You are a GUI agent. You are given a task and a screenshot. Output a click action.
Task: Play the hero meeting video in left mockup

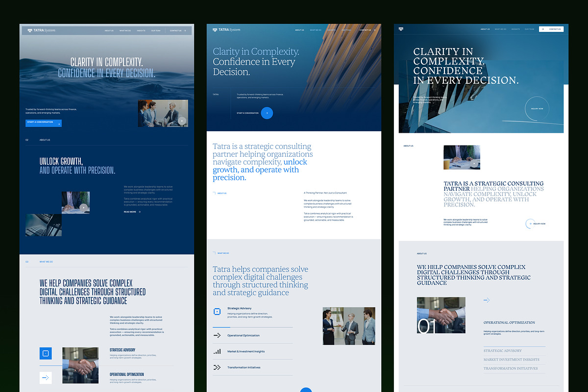coord(182,121)
